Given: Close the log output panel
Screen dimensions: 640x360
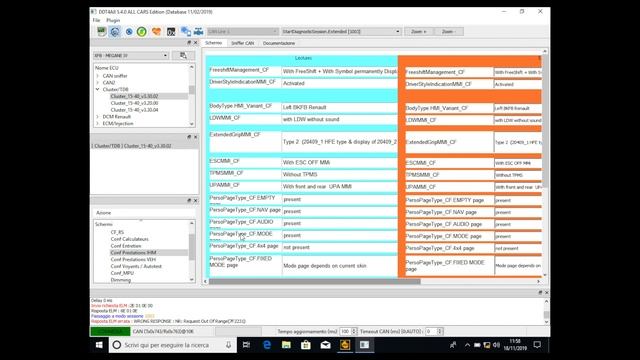Looking at the screenshot, I should point(547,293).
